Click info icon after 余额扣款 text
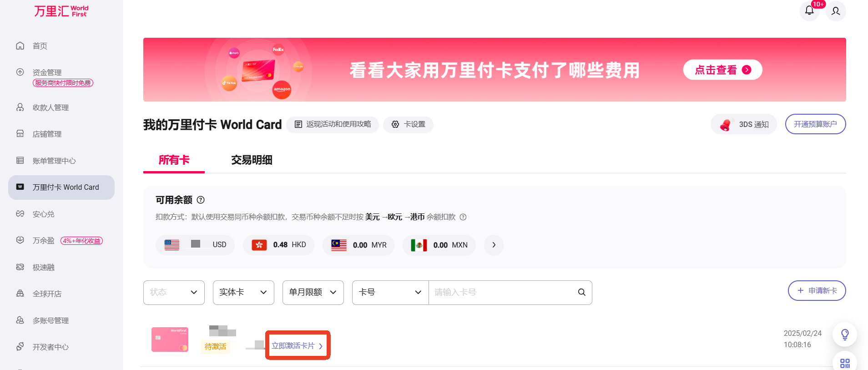868x370 pixels. (463, 217)
